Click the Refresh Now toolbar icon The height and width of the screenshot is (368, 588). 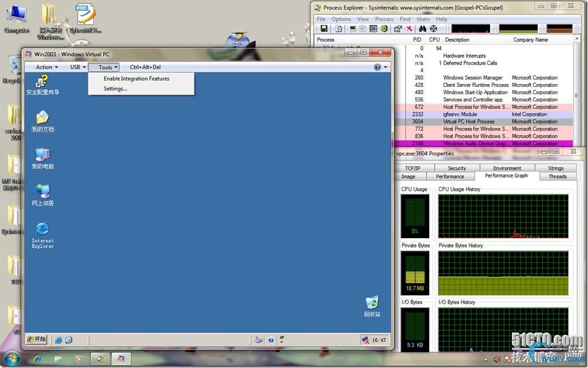point(339,29)
